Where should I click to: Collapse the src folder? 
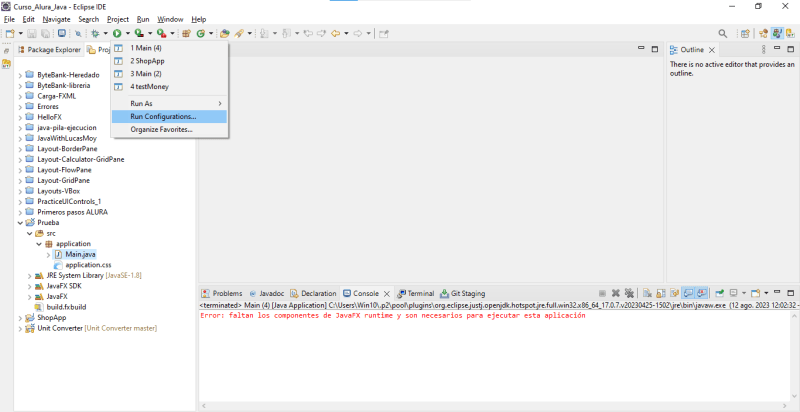click(x=30, y=234)
